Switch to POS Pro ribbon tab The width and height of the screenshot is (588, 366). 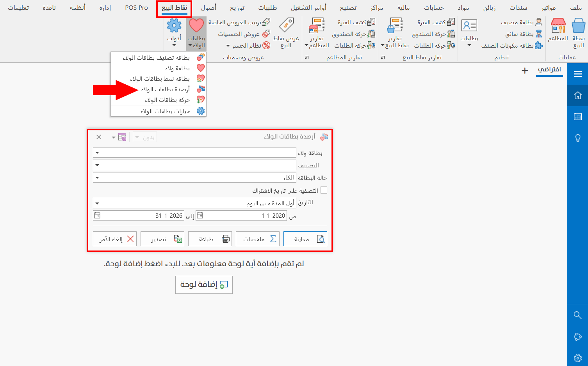pyautogui.click(x=137, y=8)
